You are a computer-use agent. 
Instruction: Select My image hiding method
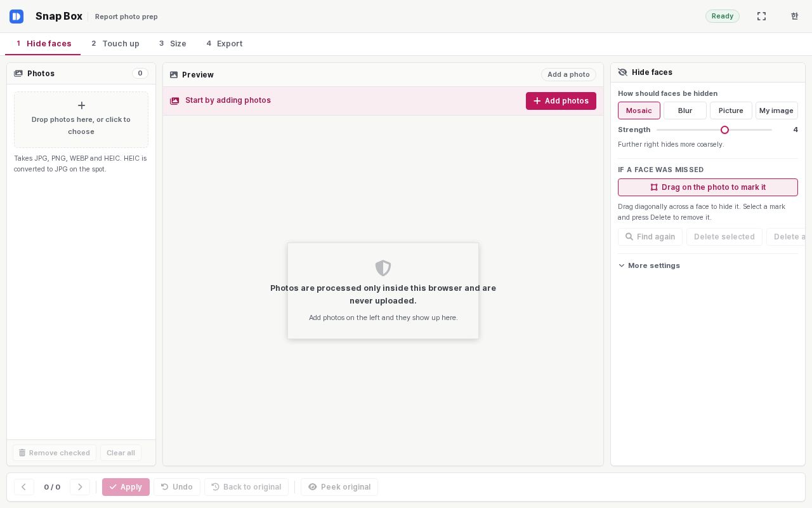(776, 110)
